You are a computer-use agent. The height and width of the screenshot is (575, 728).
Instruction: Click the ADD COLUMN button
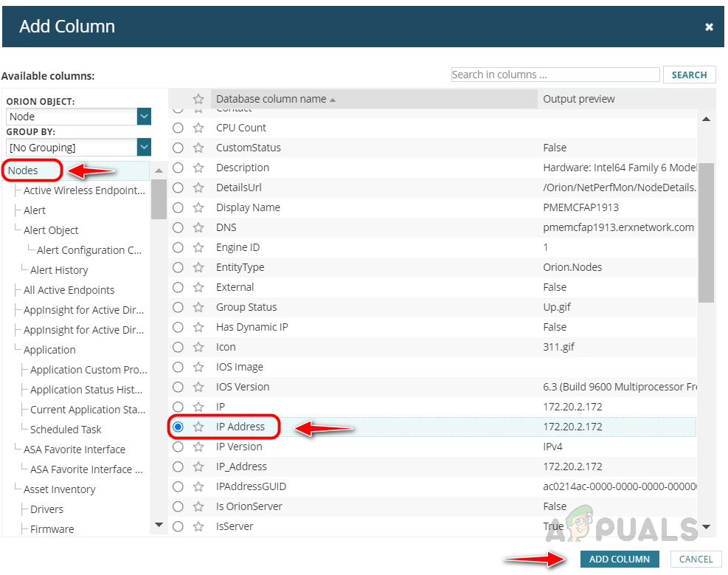(x=620, y=559)
